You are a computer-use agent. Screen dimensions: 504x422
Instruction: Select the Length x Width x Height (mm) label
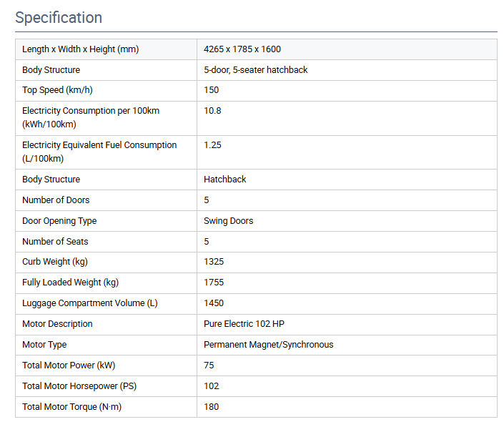[x=80, y=49]
